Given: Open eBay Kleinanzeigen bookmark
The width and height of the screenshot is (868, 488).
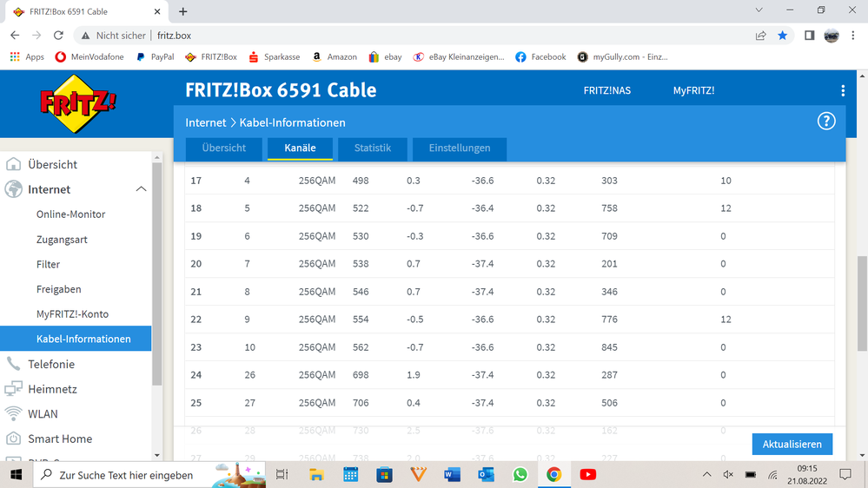Looking at the screenshot, I should click(x=459, y=57).
